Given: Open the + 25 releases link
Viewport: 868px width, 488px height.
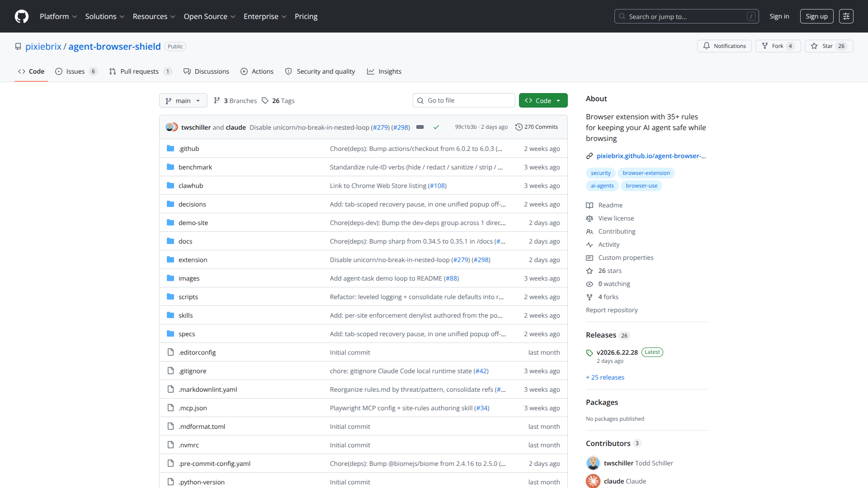Looking at the screenshot, I should pos(605,377).
